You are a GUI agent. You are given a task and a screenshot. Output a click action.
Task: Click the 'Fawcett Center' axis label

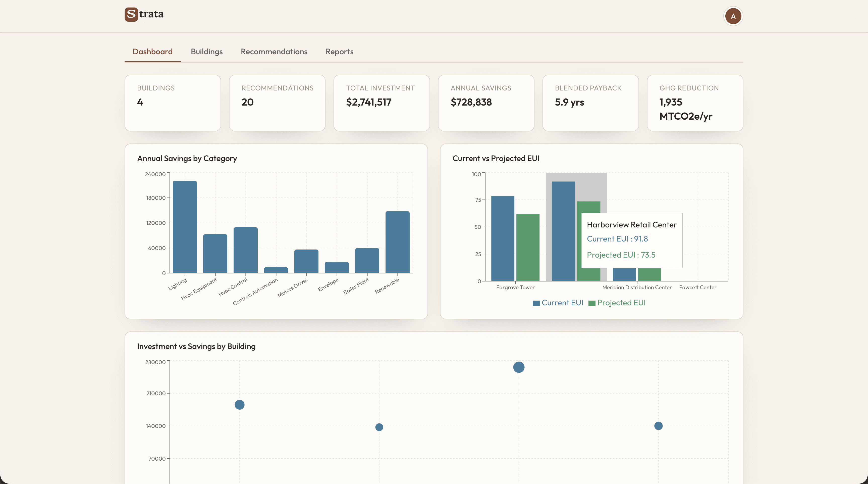click(x=697, y=287)
